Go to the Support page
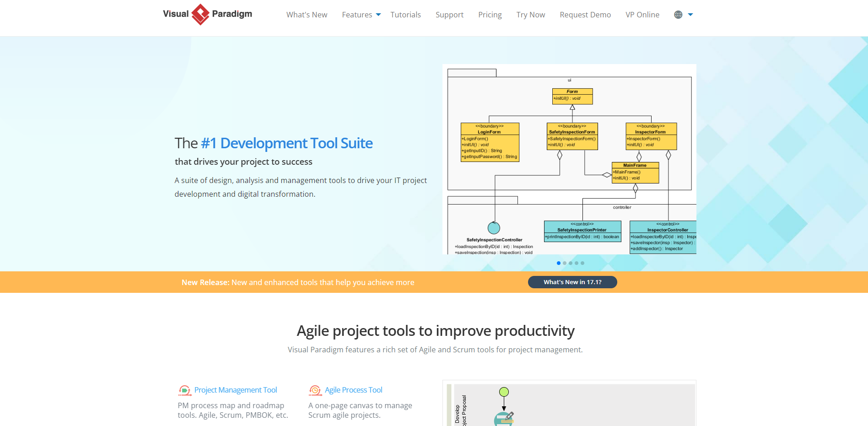Screen dimensions: 868x426 (449, 15)
